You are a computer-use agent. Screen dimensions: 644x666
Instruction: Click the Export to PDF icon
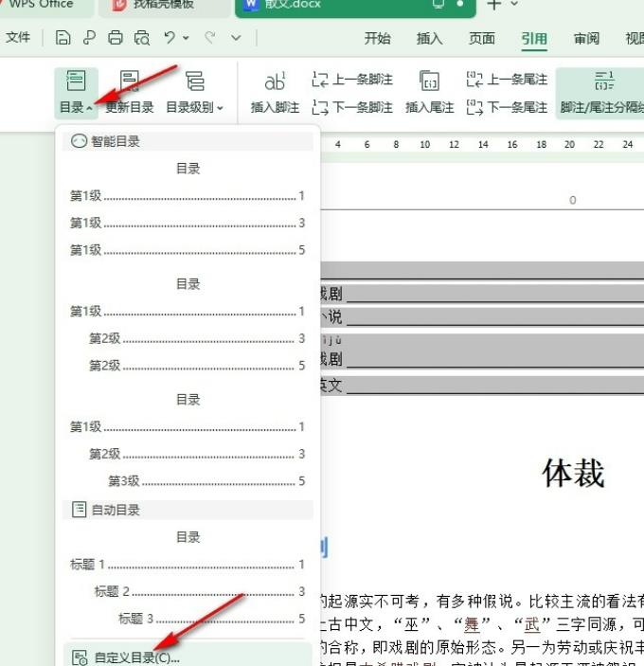(x=89, y=38)
